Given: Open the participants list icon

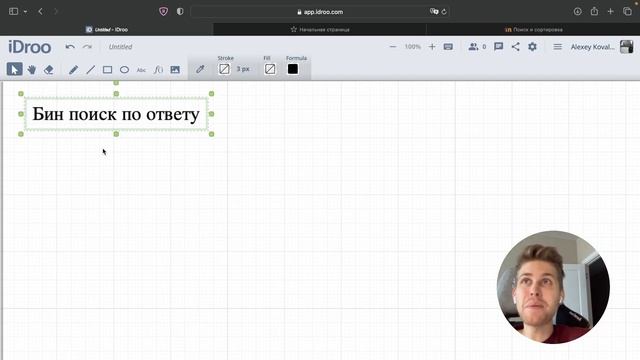Looking at the screenshot, I should point(473,47).
